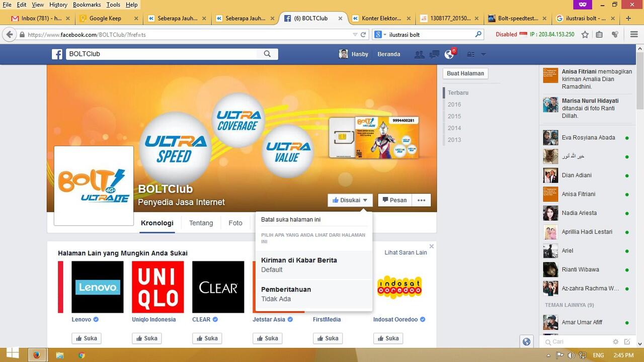Open the File menu
Screen dimensions: 644x362
[7, 5]
